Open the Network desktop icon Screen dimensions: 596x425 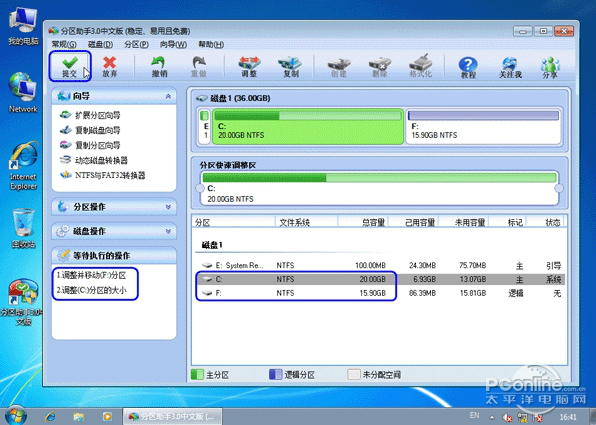(23, 92)
